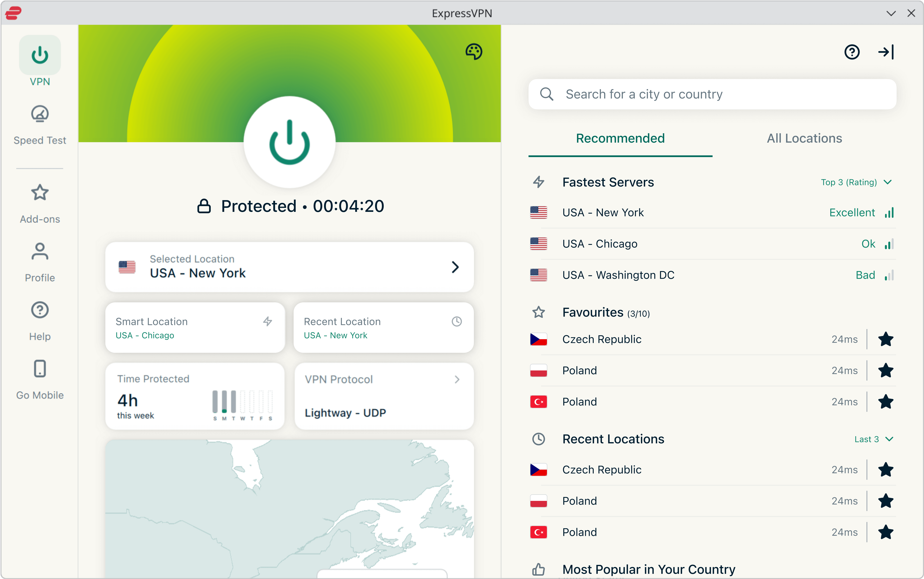Click the city or country search field
This screenshot has width=924, height=579.
pyautogui.click(x=712, y=94)
